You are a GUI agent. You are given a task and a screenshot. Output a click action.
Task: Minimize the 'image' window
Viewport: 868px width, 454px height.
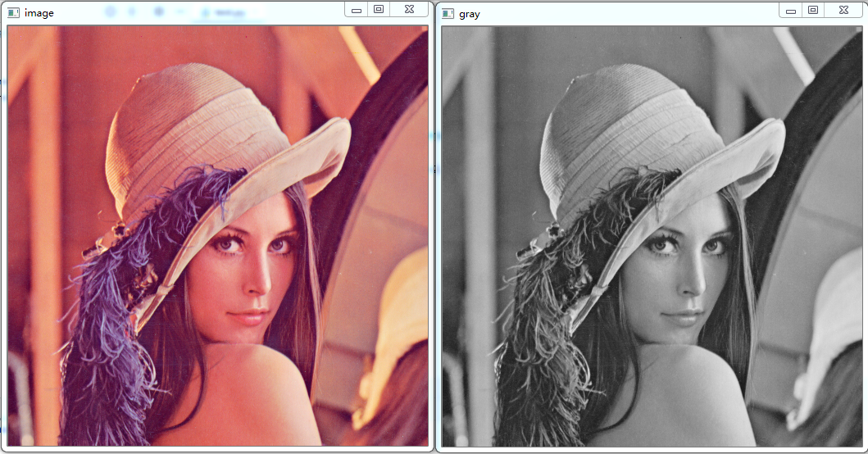[357, 9]
